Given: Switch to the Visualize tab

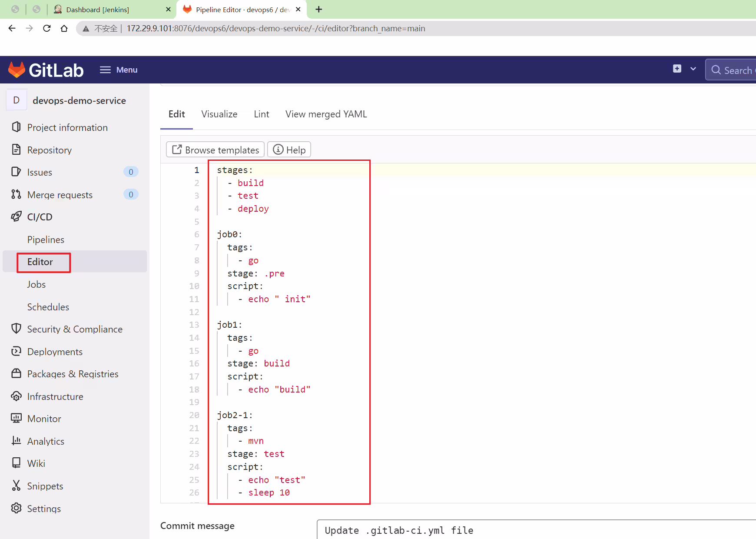Looking at the screenshot, I should pyautogui.click(x=219, y=114).
